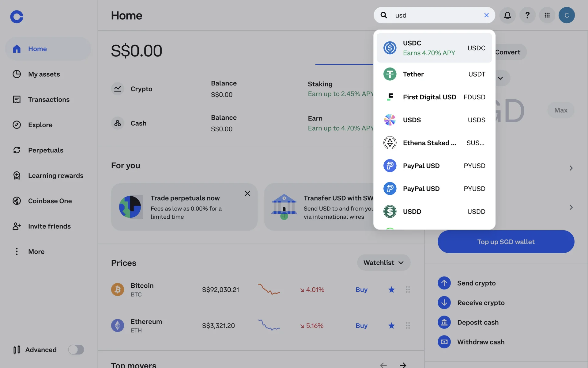Open My assets in sidebar
The height and width of the screenshot is (368, 588).
[x=44, y=74]
